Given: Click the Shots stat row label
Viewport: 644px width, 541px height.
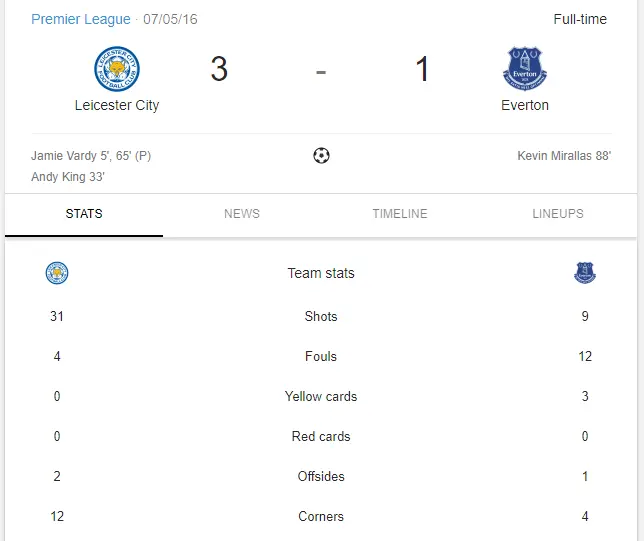Looking at the screenshot, I should coord(321,317).
